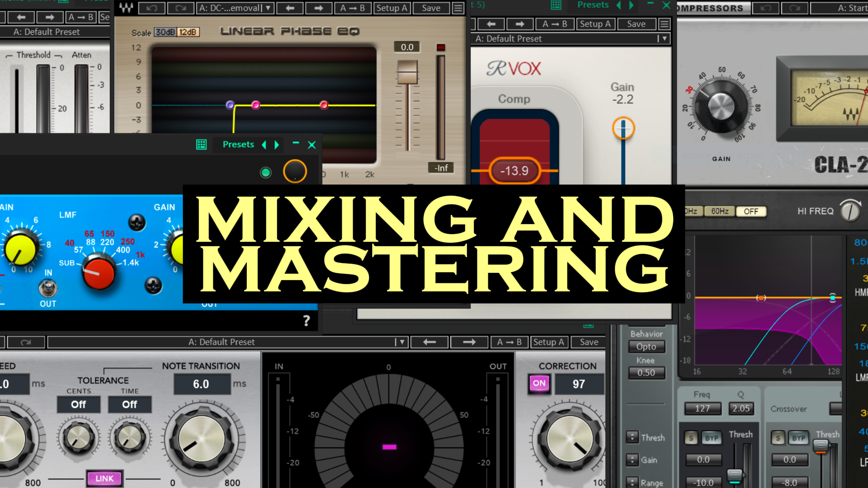The image size is (868, 488).
Task: Click Tolerance Time Off value box
Action: [x=130, y=404]
